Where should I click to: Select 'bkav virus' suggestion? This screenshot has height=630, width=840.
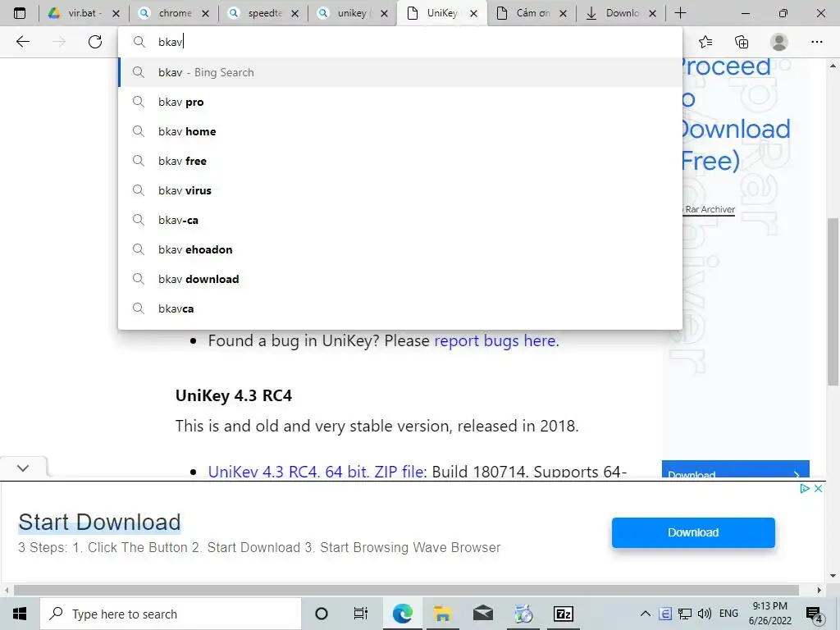(x=400, y=190)
